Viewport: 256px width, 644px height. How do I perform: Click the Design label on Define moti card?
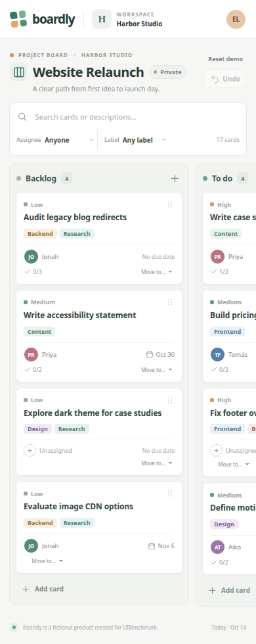tap(224, 524)
